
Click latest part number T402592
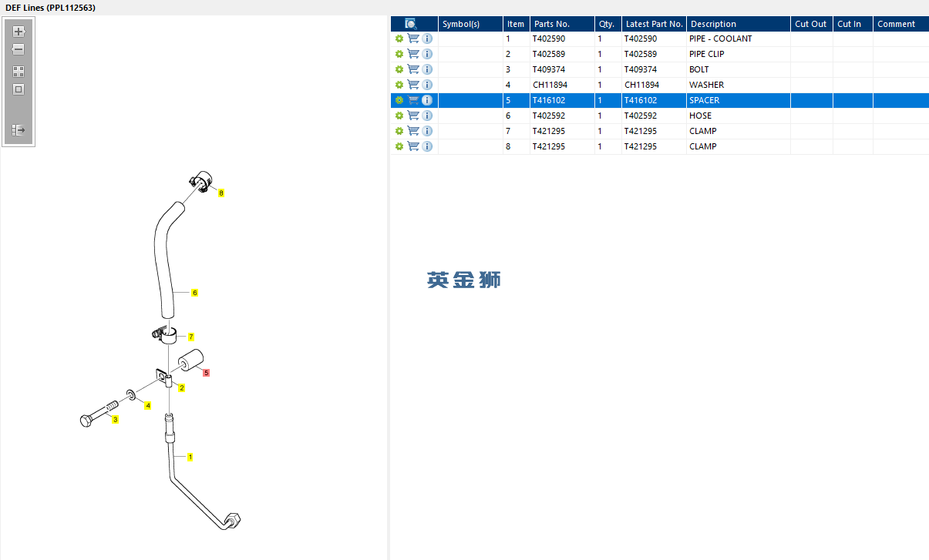point(641,116)
